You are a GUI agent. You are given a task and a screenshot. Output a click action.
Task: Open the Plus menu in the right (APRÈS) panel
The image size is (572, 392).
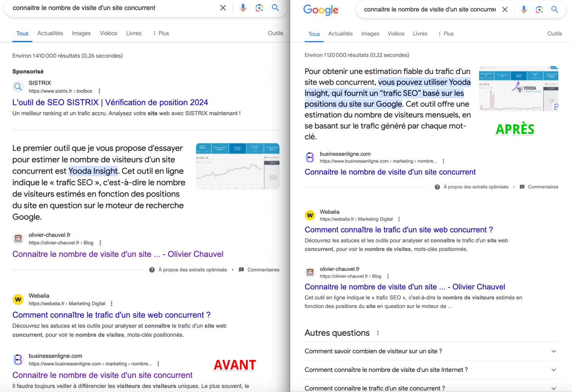(x=445, y=34)
